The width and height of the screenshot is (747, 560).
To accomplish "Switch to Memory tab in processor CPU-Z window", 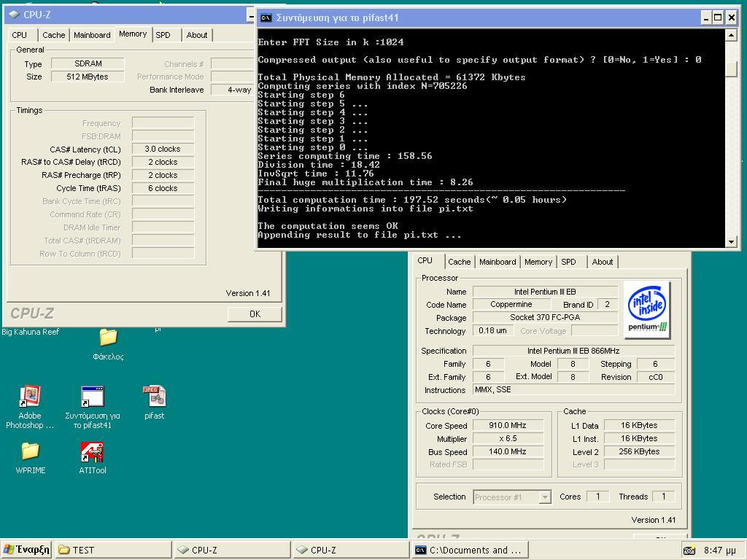I will (x=538, y=262).
